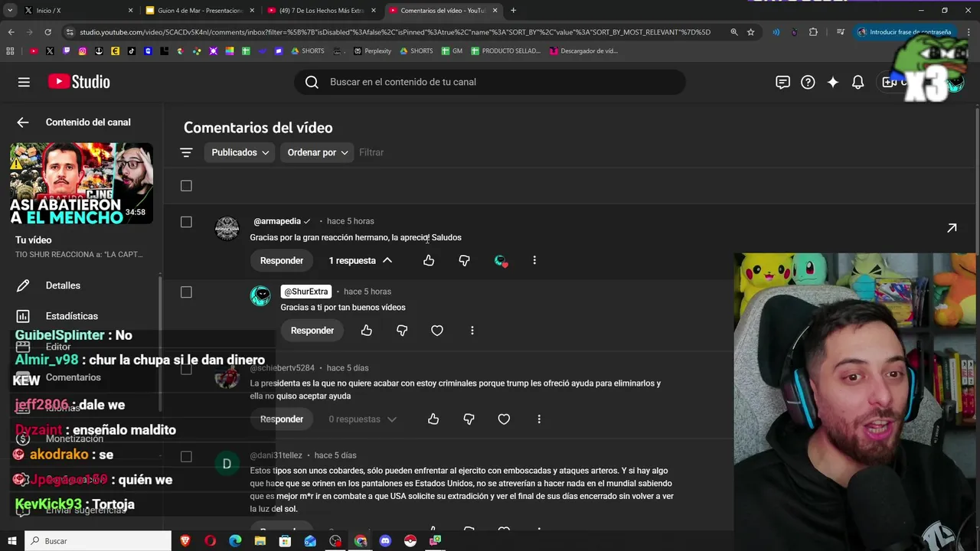Screen dimensions: 980x551
Task: Open @armapedia comment in new window arrow
Action: 952,228
